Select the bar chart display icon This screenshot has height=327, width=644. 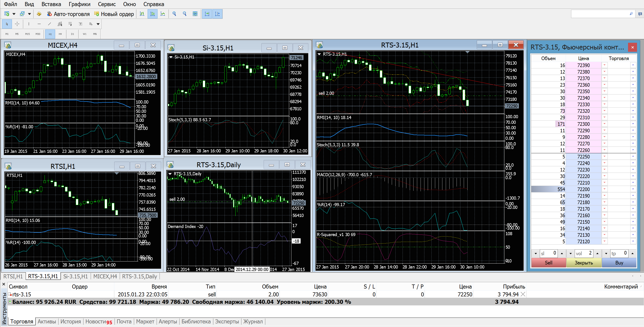pyautogui.click(x=142, y=14)
